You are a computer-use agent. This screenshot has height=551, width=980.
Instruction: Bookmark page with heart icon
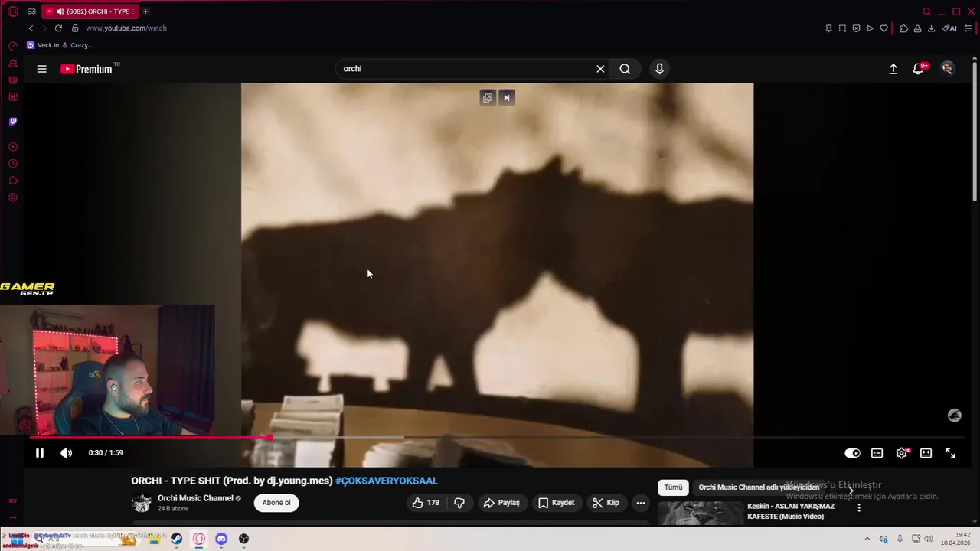[884, 28]
